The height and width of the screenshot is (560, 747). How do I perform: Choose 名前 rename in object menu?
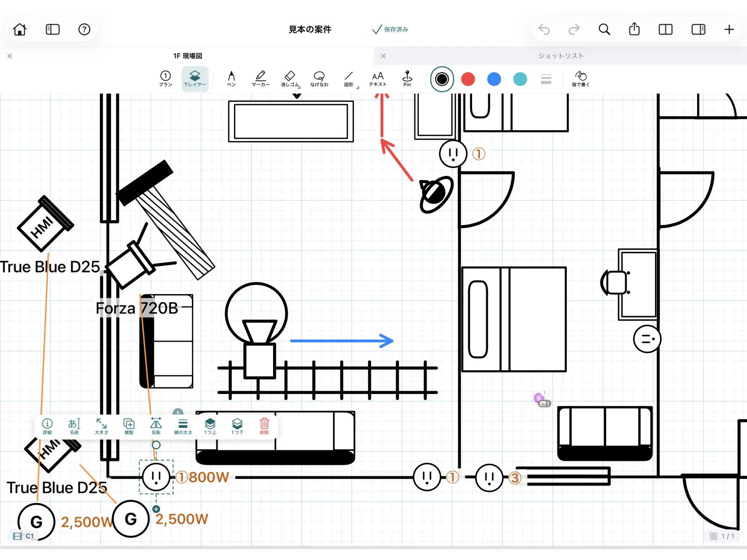pyautogui.click(x=74, y=426)
